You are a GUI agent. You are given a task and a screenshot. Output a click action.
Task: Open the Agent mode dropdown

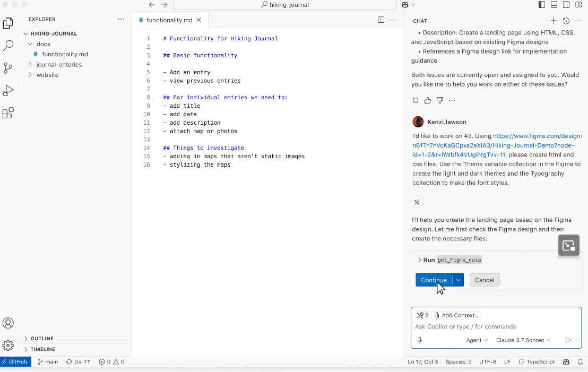[477, 340]
